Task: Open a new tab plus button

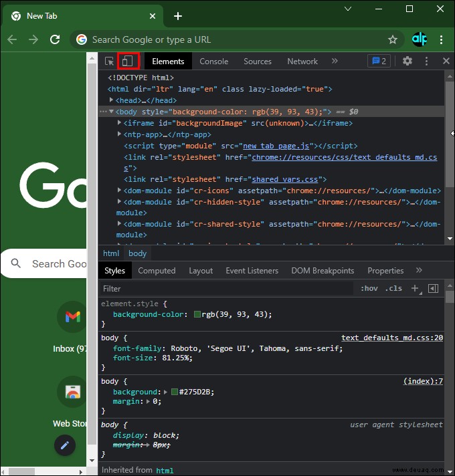Action: pyautogui.click(x=178, y=16)
